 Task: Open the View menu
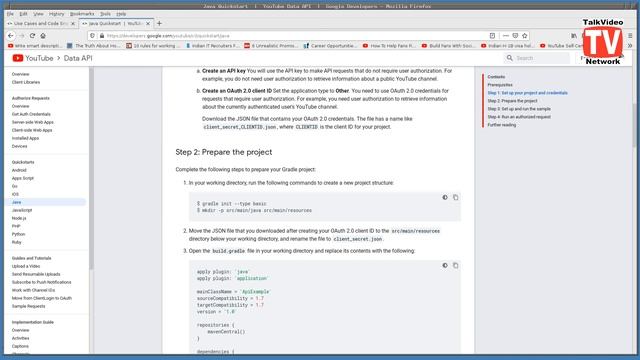(x=38, y=14)
